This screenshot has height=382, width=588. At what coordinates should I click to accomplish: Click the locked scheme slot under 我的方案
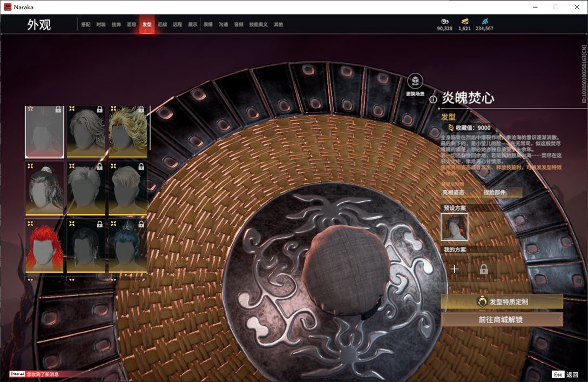(x=484, y=269)
